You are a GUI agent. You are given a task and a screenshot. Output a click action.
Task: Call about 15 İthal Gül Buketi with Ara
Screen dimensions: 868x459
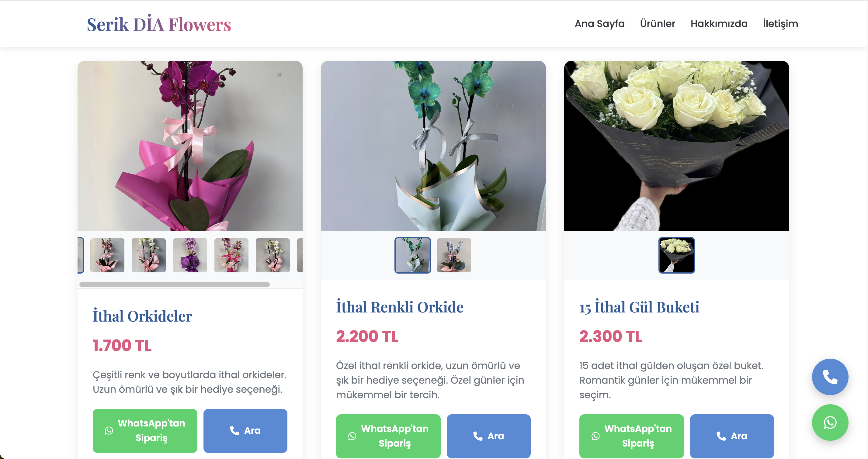[732, 436]
